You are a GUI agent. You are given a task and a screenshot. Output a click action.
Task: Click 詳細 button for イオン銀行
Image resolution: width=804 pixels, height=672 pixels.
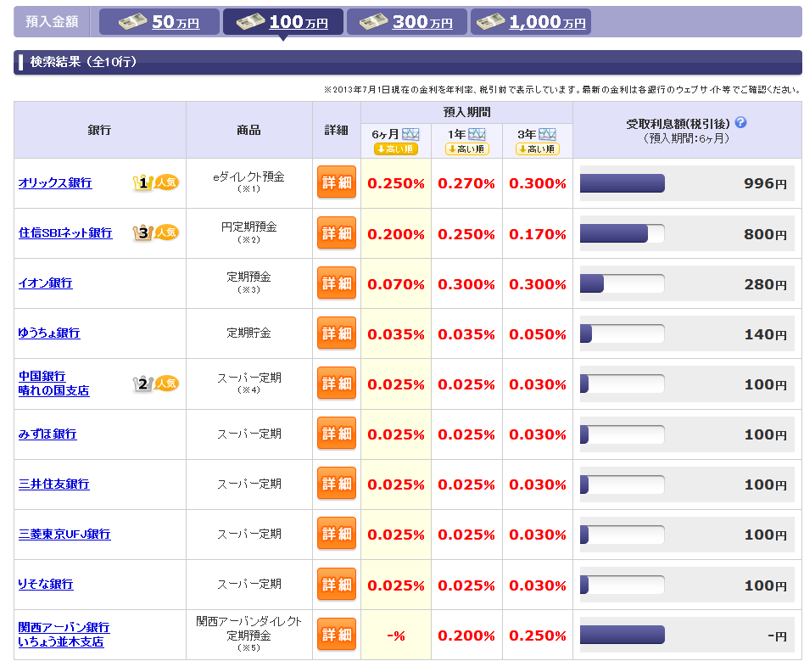[337, 283]
